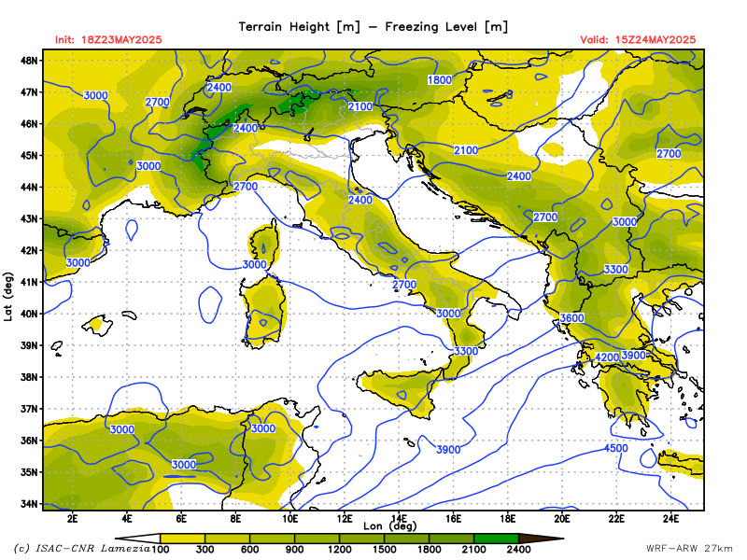Click the 40N latitude tick label
Viewport: 747px width, 560px height.
coord(29,314)
